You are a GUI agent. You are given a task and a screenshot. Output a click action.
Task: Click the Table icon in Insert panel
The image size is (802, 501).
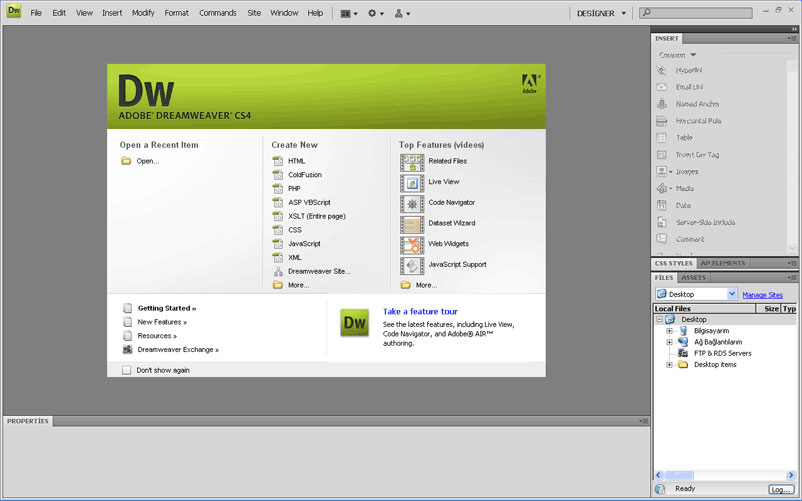[661, 138]
